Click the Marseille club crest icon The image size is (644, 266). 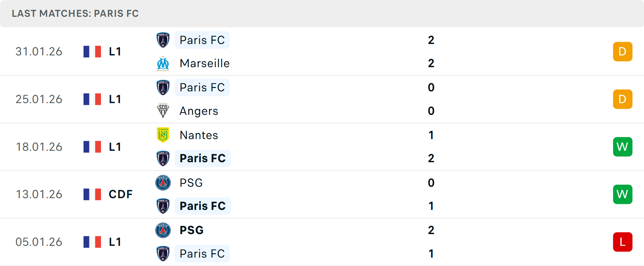(x=163, y=63)
